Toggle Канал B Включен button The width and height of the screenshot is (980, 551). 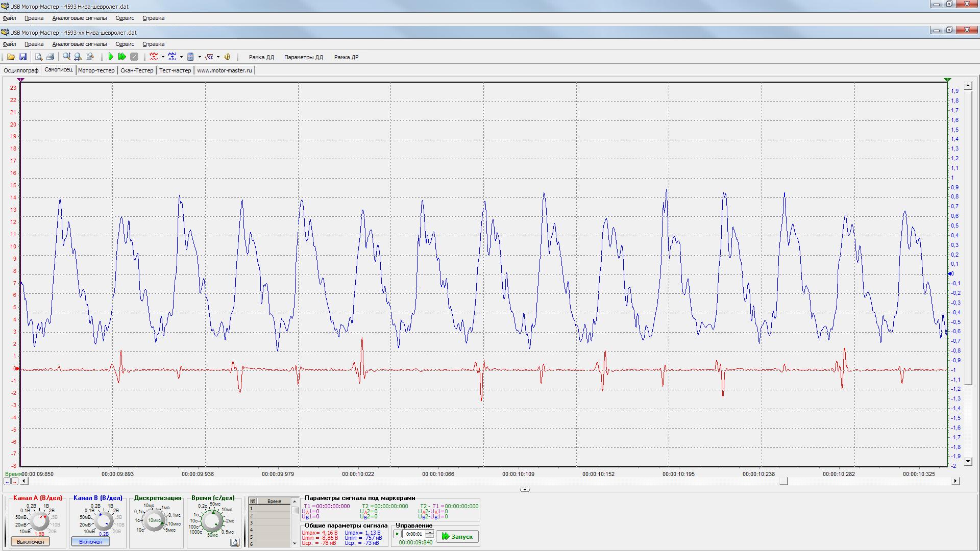[90, 541]
